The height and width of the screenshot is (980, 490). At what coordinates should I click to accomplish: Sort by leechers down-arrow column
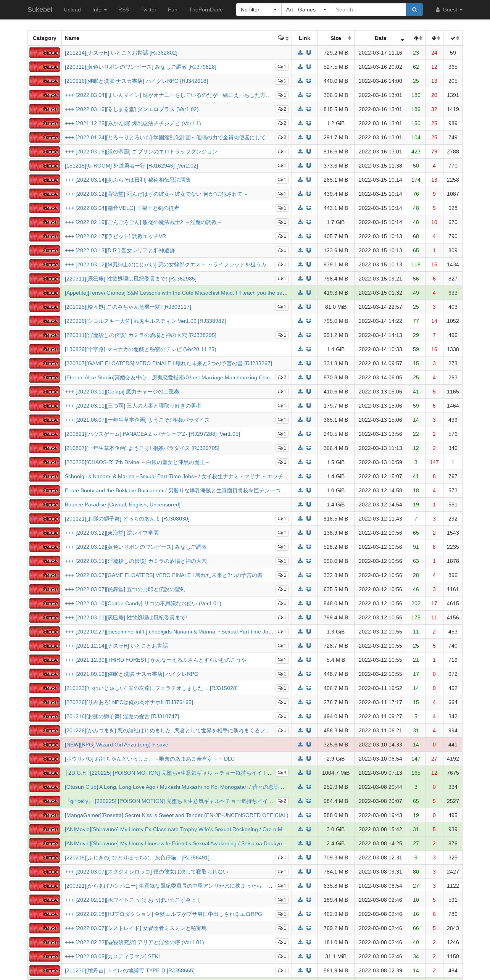[x=435, y=38]
